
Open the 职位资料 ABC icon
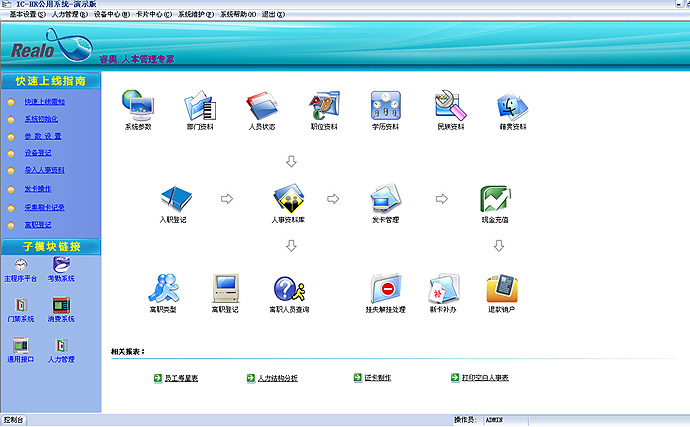coord(324,105)
